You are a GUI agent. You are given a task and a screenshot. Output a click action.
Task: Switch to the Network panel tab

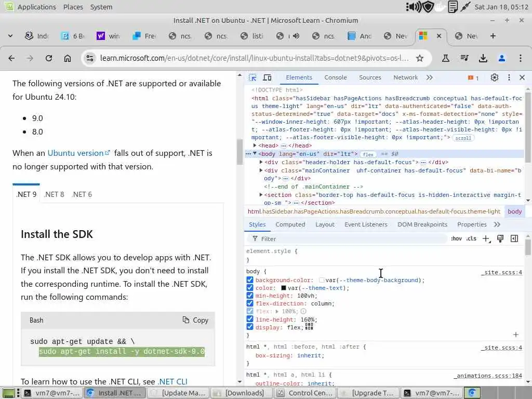coord(405,78)
